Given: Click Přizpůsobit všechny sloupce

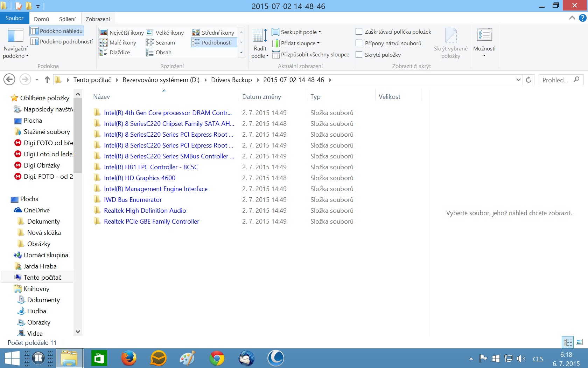Looking at the screenshot, I should coord(310,54).
